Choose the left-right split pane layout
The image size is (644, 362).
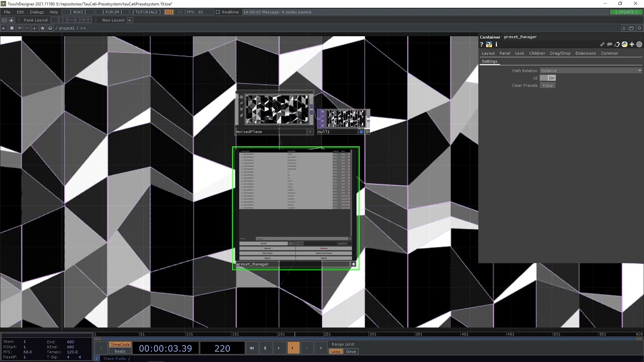pos(63,20)
